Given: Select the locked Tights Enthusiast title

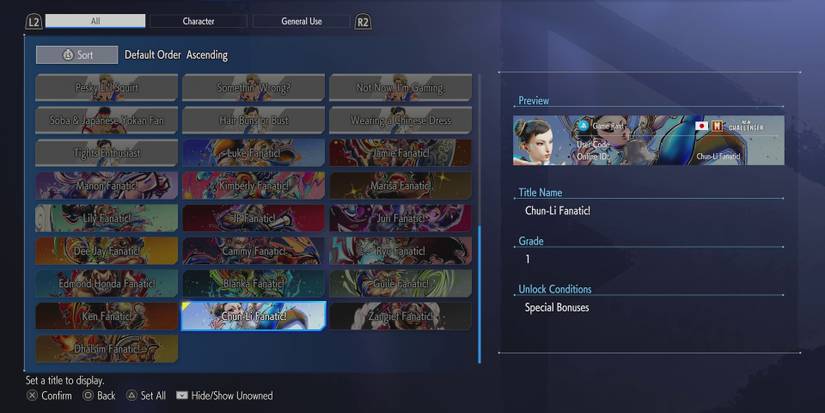Looking at the screenshot, I should tap(107, 153).
